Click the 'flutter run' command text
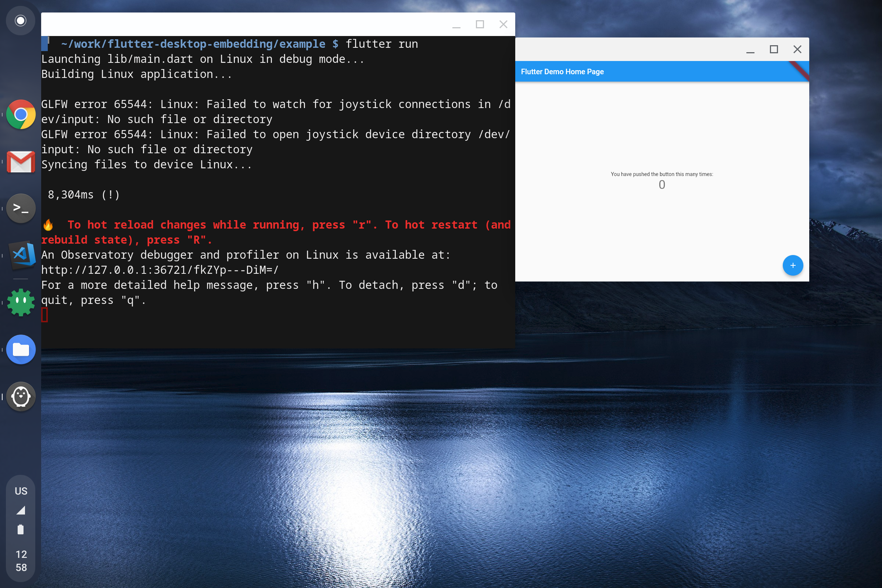 pyautogui.click(x=382, y=44)
